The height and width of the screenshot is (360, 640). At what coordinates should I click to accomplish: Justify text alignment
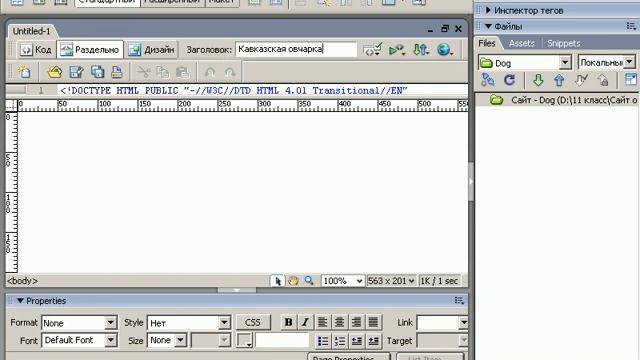click(x=373, y=322)
